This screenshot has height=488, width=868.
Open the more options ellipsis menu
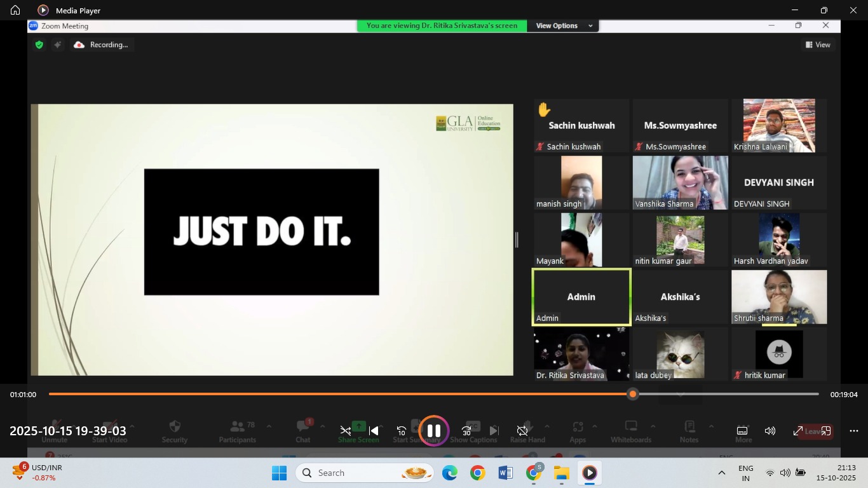[854, 431]
